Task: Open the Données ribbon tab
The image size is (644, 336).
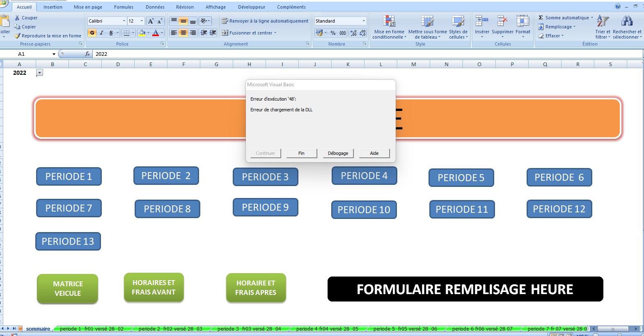Action: pyautogui.click(x=155, y=7)
